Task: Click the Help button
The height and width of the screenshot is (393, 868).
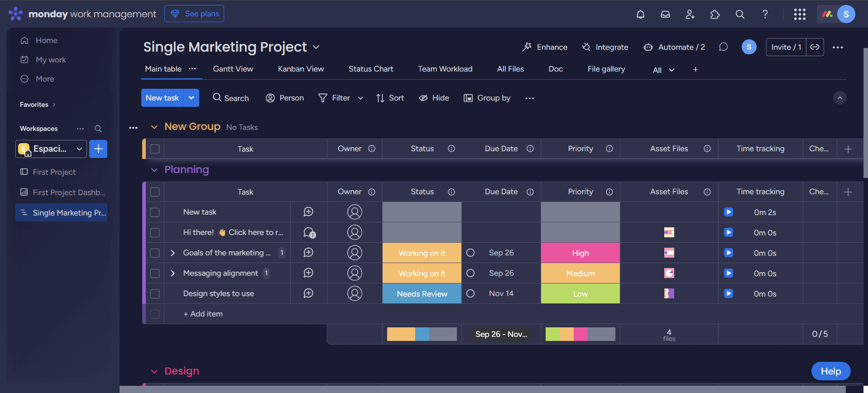Action: (830, 371)
